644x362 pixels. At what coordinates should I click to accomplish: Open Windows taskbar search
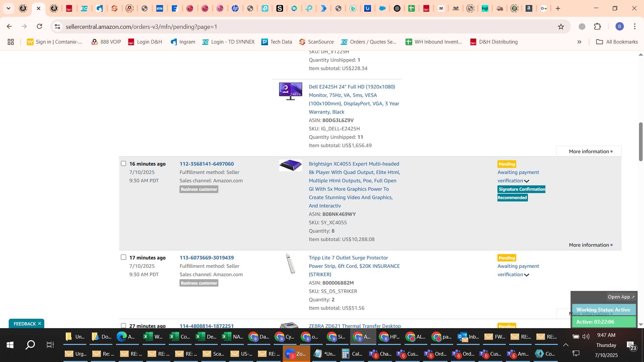pyautogui.click(x=30, y=345)
